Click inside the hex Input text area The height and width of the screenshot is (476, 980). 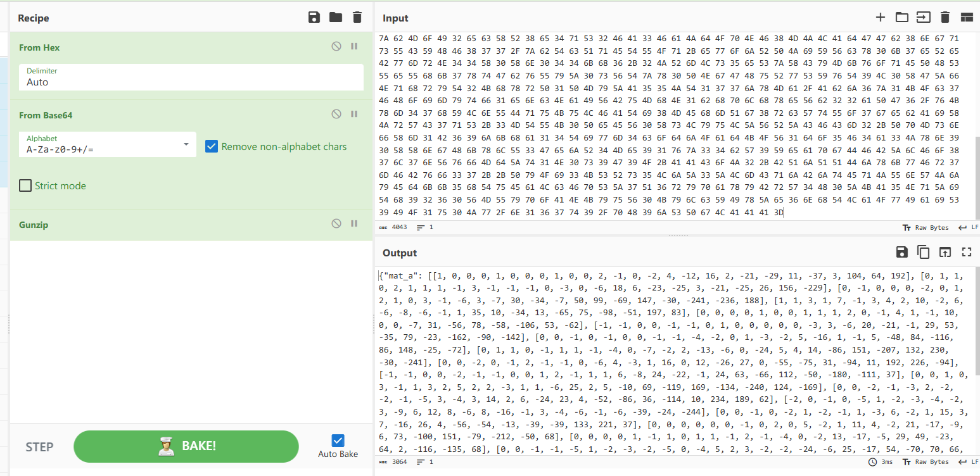[675, 125]
